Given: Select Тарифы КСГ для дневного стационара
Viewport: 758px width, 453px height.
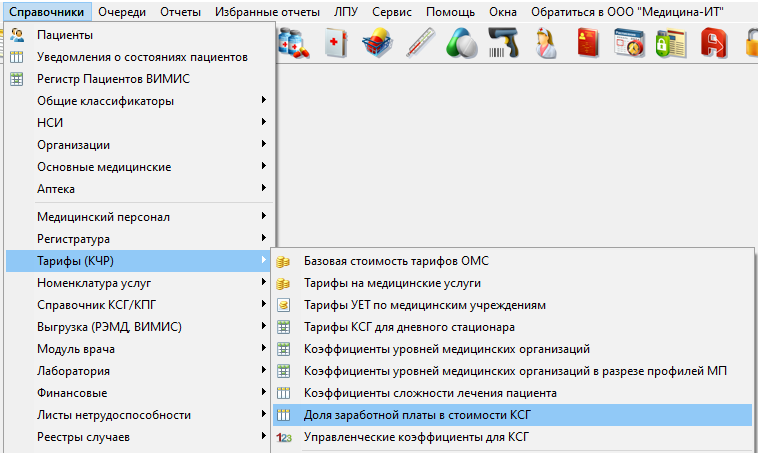Looking at the screenshot, I should click(409, 327).
